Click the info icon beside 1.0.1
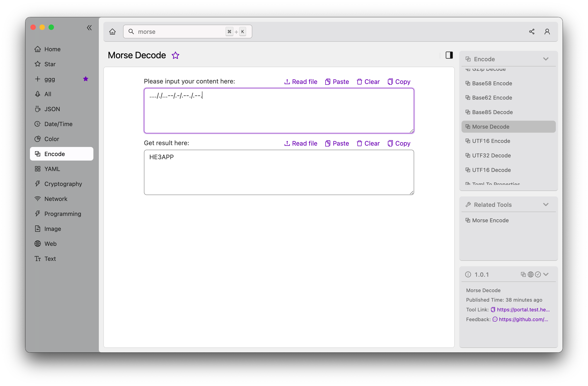 point(468,275)
